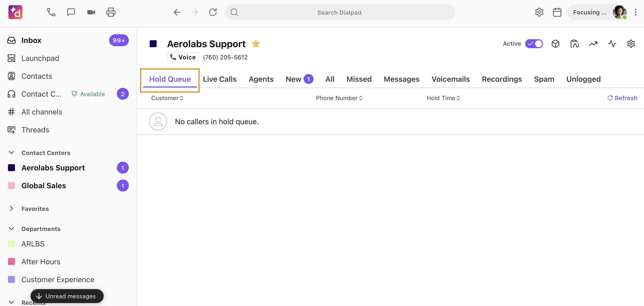644x306 pixels.
Task: Click the Global Sales pink color square
Action: [x=11, y=186]
